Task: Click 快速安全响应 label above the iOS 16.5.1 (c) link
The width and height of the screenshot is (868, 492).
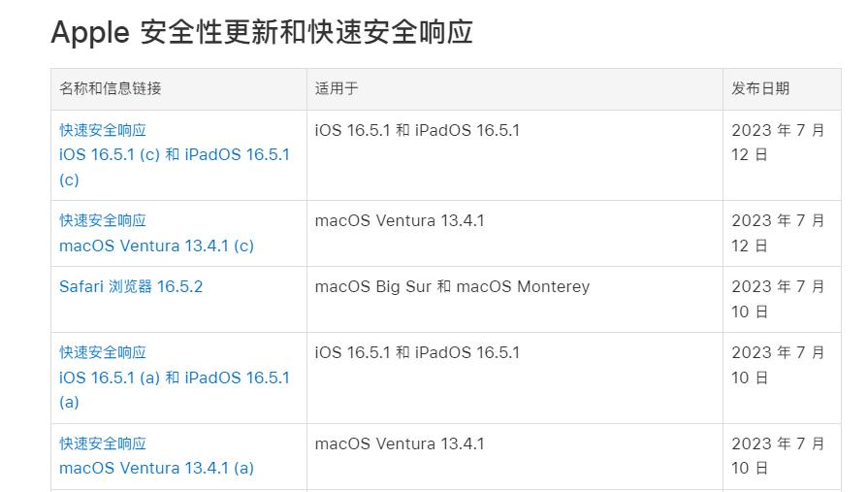Action: coord(103,130)
